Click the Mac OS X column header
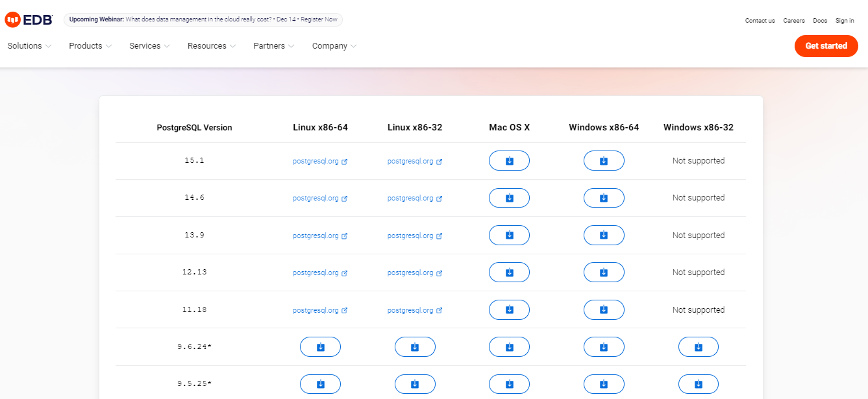 pos(509,127)
